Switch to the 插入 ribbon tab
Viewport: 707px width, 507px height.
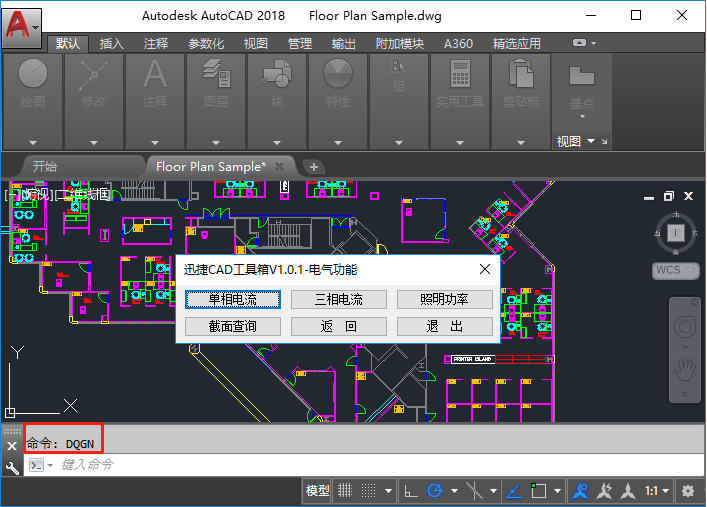click(111, 44)
